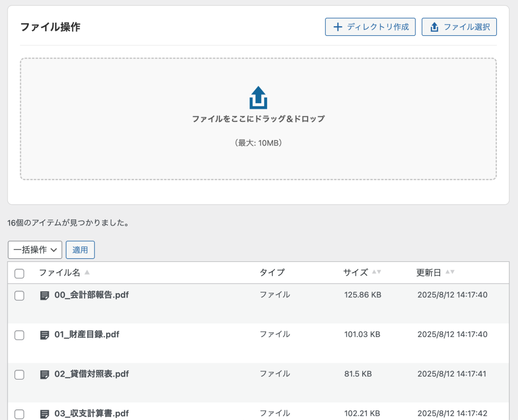Image resolution: width=518 pixels, height=420 pixels.
Task: Select checkbox for 02_貸借対照表.pdf row
Action: tap(19, 375)
